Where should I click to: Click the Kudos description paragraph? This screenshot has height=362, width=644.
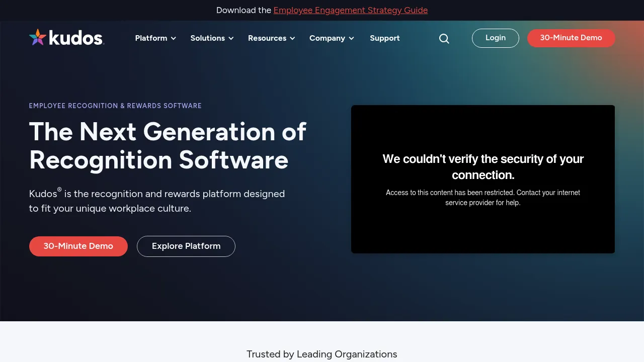click(x=157, y=200)
